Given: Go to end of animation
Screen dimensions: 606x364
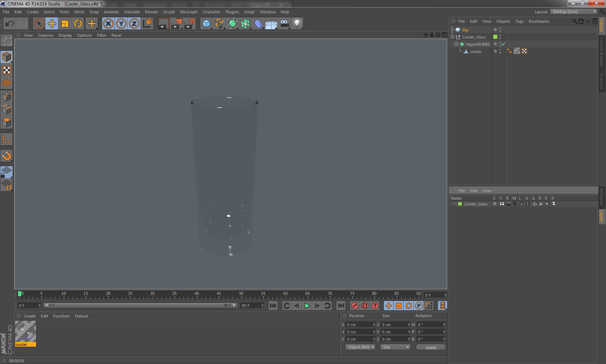Looking at the screenshot, I should click(x=341, y=306).
